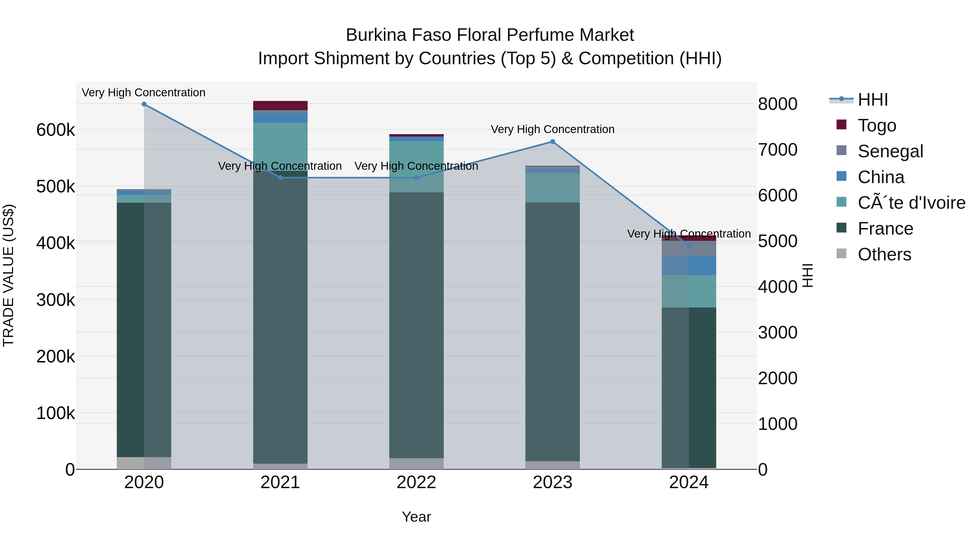Click Côte d'Ivoire segment of 2022 bar
Screen dimensions: 980x551
pos(416,167)
